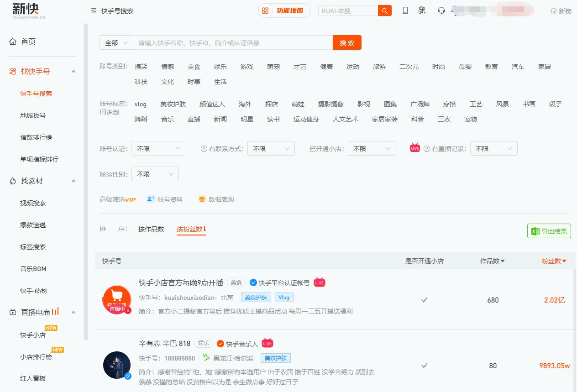The image size is (577, 392).
Task: Open 红人看板 in sidebar
Action: pyautogui.click(x=33, y=378)
